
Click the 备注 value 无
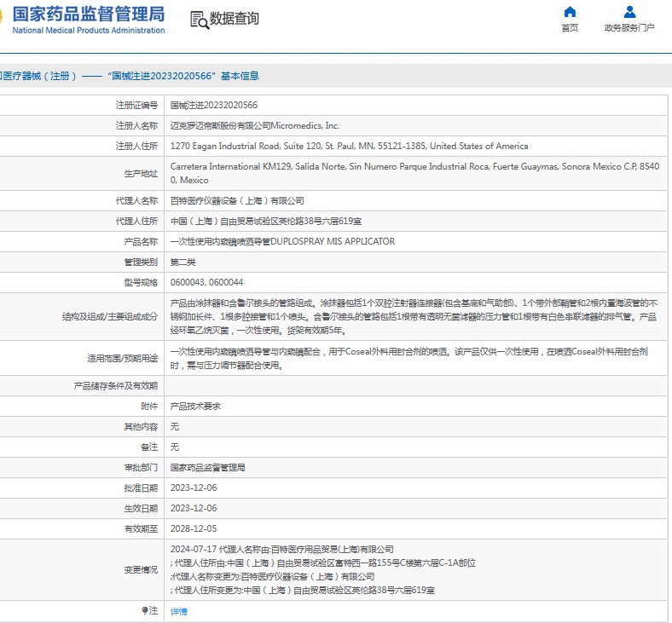tap(175, 447)
